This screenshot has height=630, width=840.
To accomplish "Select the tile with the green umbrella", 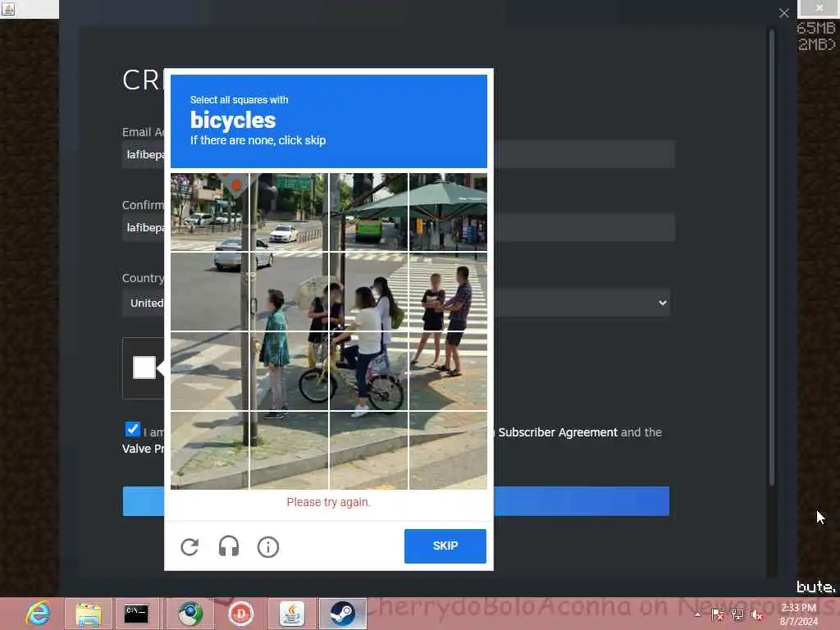I will point(448,212).
